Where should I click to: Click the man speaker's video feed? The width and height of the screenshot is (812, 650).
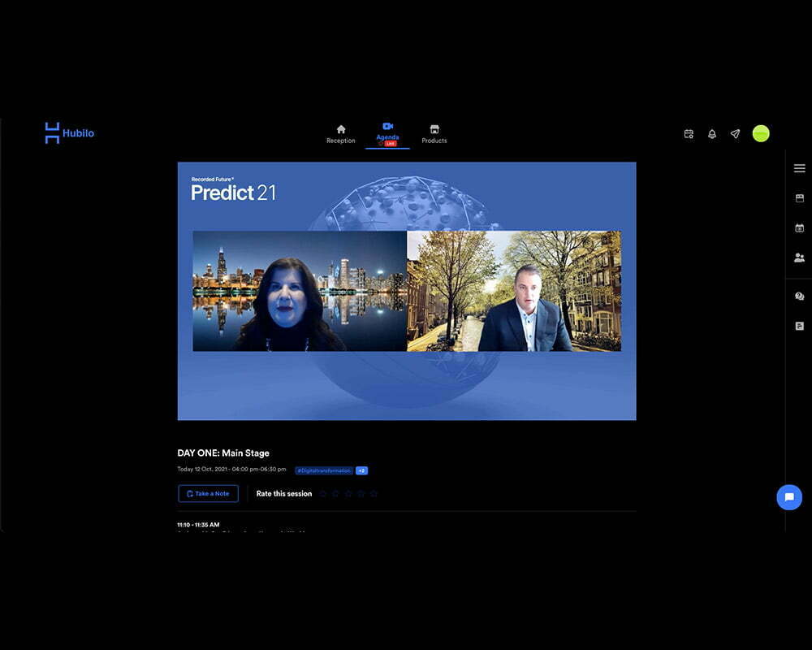click(514, 291)
